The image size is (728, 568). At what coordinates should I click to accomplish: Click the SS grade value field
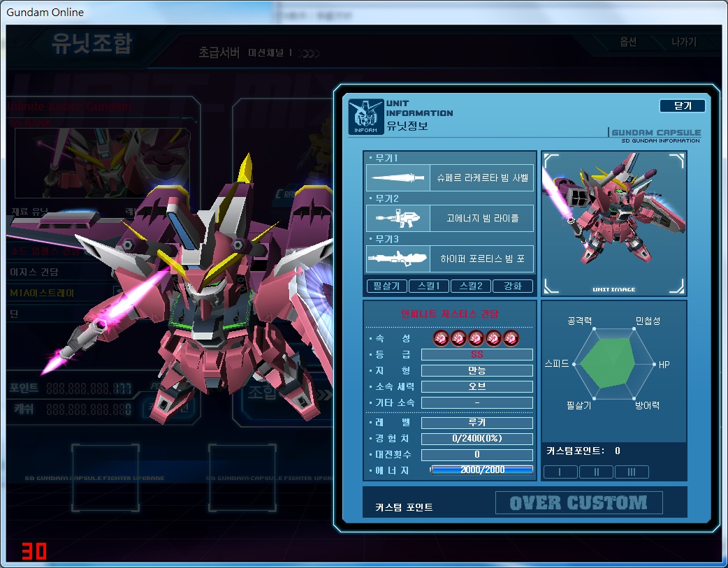476,354
